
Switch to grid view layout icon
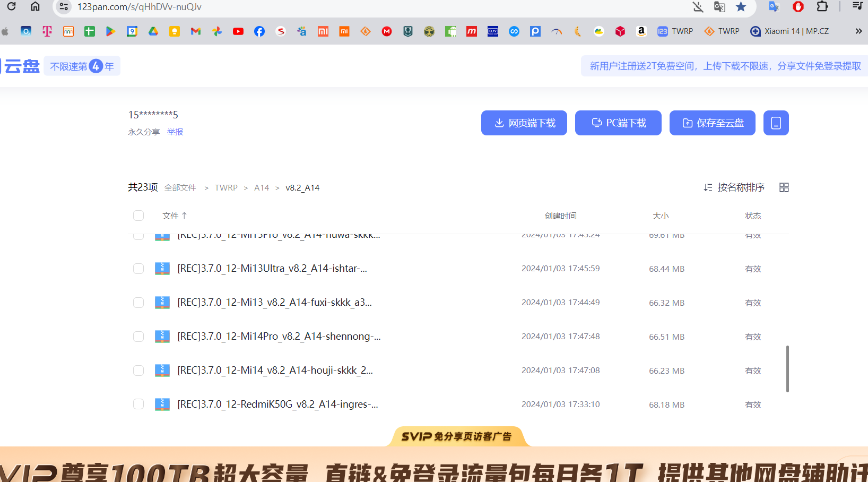tap(784, 187)
